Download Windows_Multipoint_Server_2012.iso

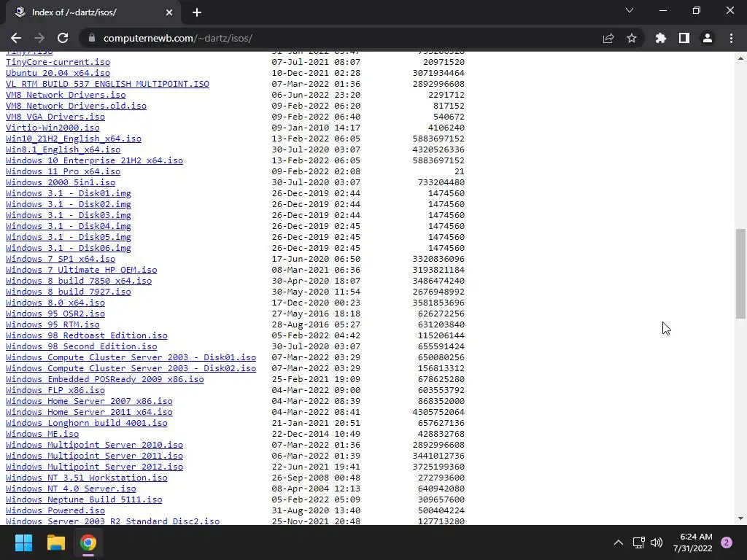(x=94, y=467)
